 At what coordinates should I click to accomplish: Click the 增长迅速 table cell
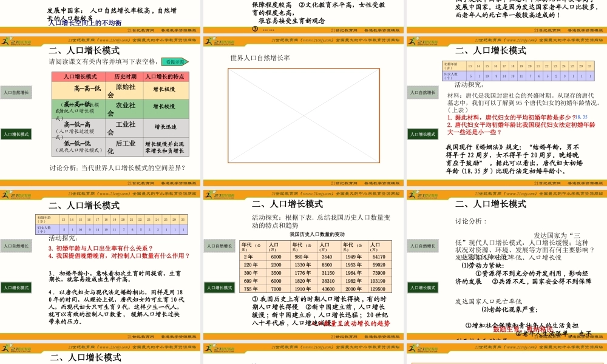tap(166, 128)
